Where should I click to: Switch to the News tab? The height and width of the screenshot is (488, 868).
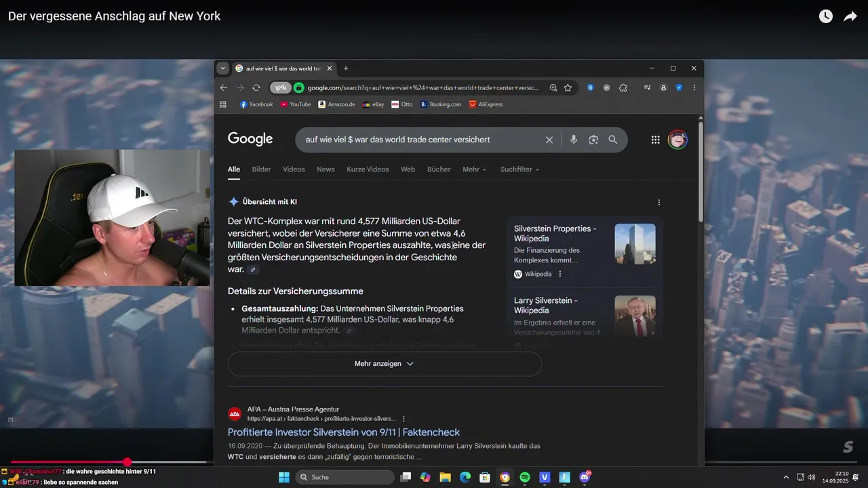325,169
